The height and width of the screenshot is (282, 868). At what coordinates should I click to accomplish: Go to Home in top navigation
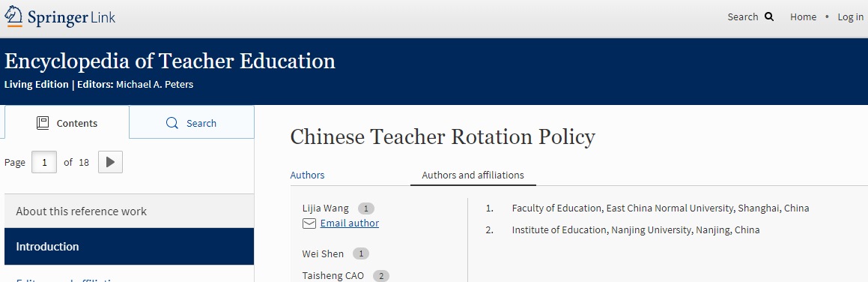click(803, 16)
